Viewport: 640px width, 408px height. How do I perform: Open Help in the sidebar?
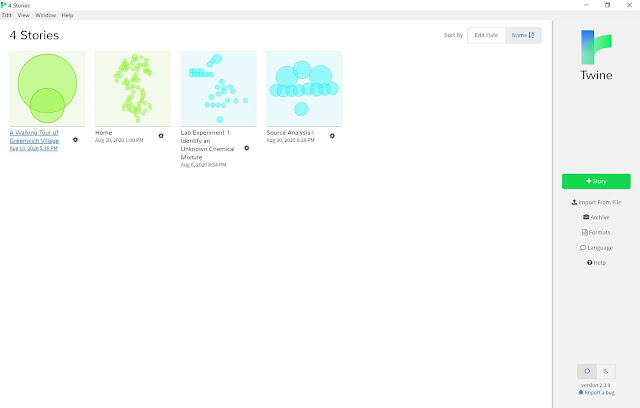point(596,263)
